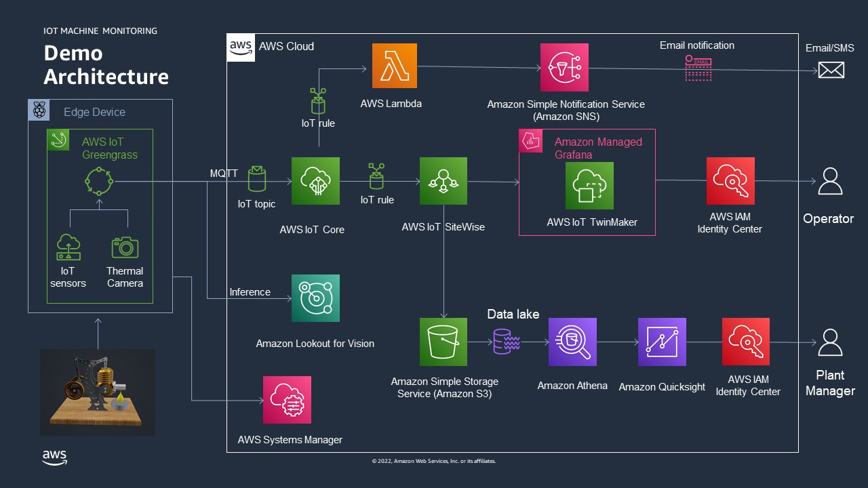Select the Operator user icon
The image size is (868, 488).
click(x=830, y=181)
